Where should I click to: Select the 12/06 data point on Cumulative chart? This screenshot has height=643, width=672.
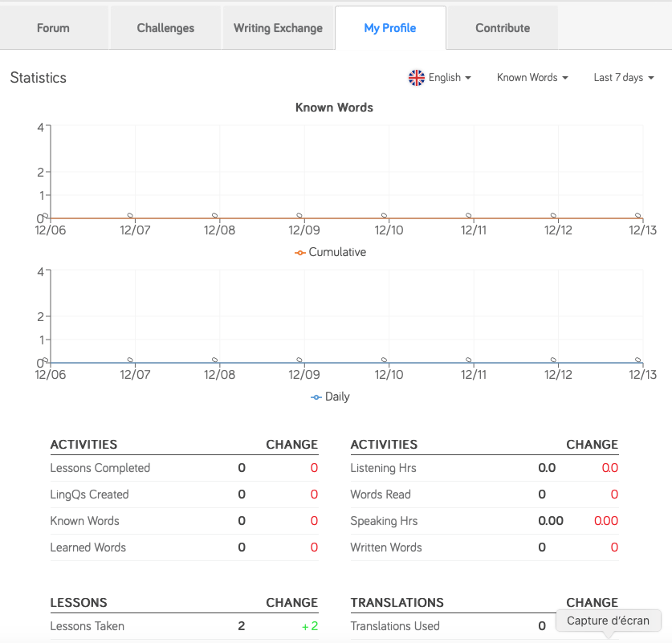click(46, 215)
